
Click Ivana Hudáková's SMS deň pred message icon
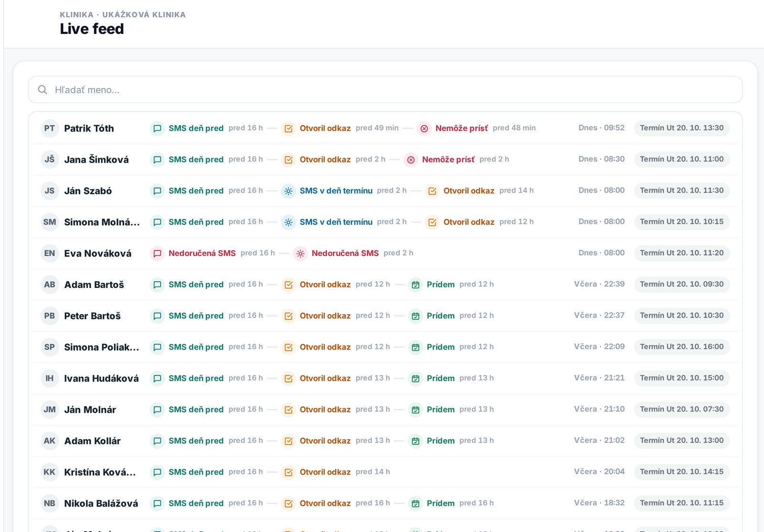(157, 379)
